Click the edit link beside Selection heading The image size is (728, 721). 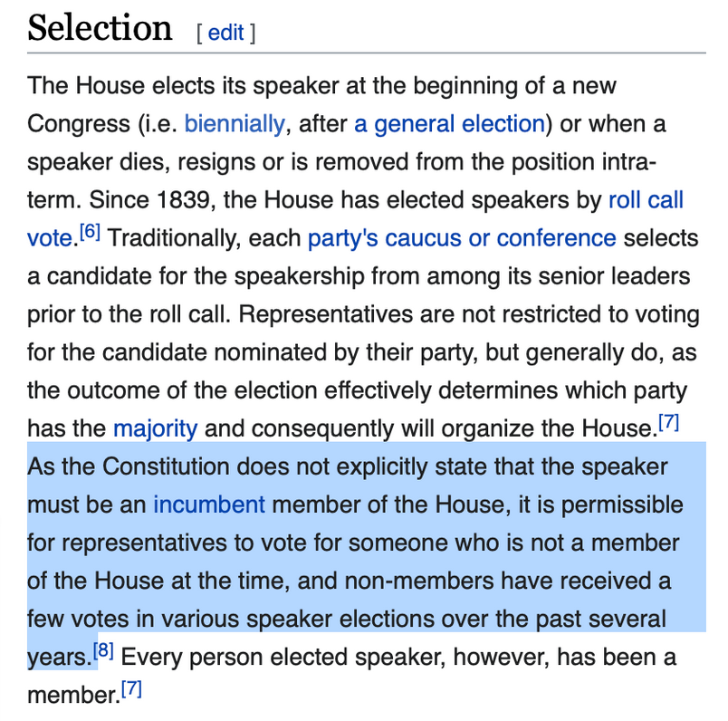[x=225, y=33]
